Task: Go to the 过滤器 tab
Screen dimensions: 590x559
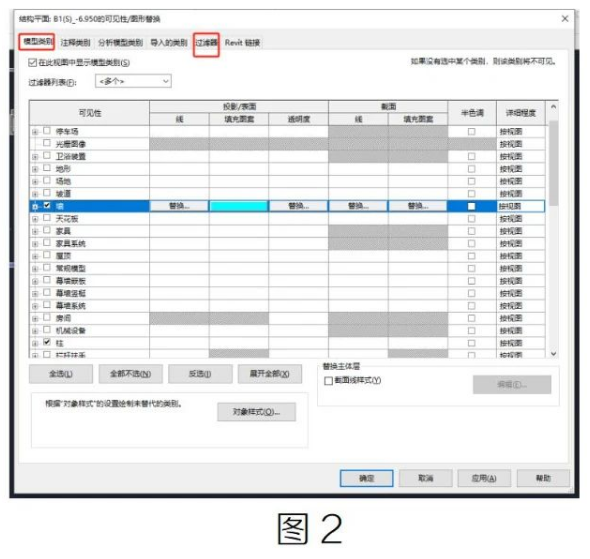Action: (206, 43)
